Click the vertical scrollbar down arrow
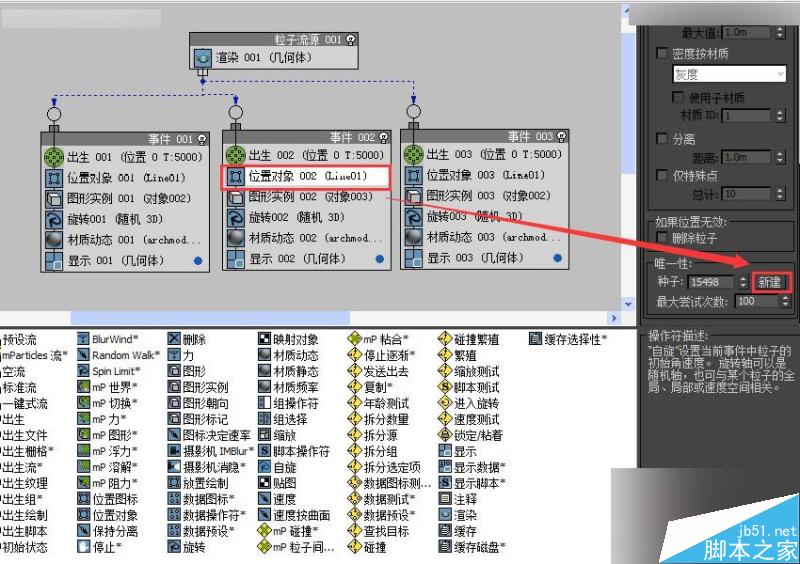 628,304
